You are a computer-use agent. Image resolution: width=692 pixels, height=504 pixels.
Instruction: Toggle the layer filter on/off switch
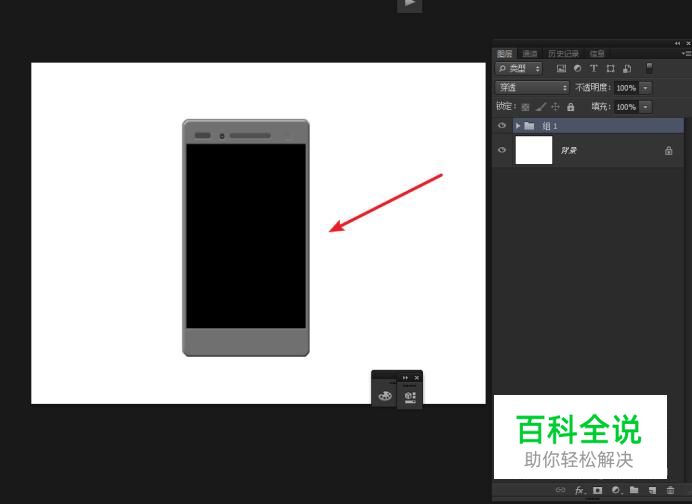[x=649, y=68]
